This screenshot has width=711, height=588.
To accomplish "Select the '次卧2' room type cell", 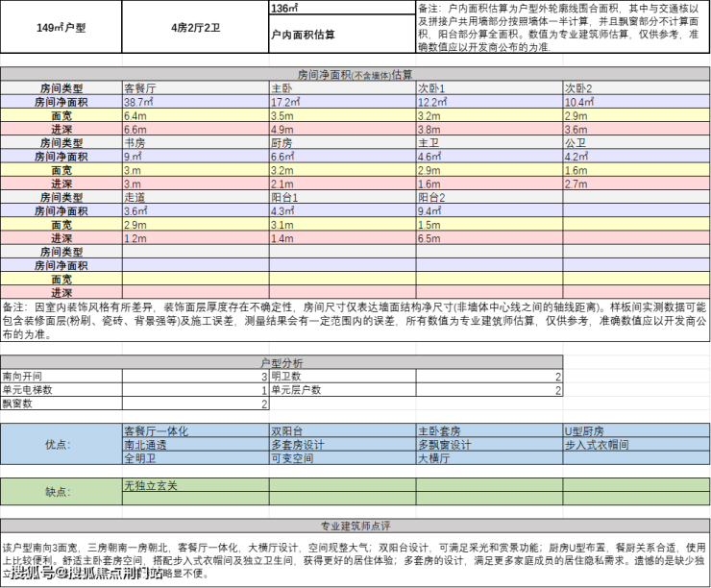I will tap(637, 88).
